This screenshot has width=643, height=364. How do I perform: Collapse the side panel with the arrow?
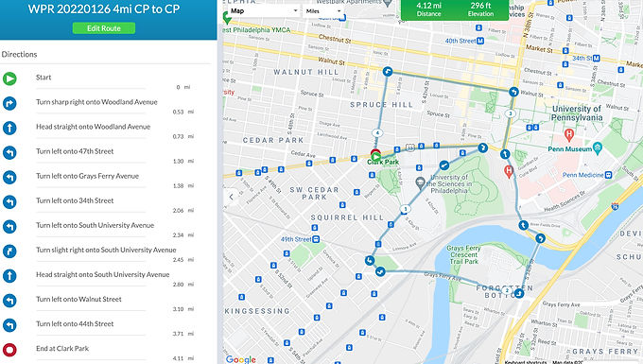coord(232,197)
